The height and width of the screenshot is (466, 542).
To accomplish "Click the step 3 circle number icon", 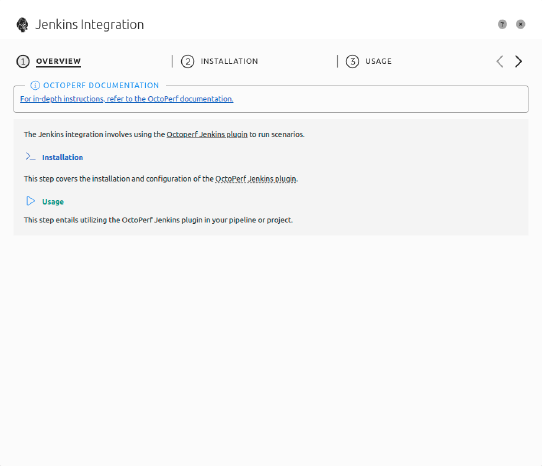I will (352, 62).
